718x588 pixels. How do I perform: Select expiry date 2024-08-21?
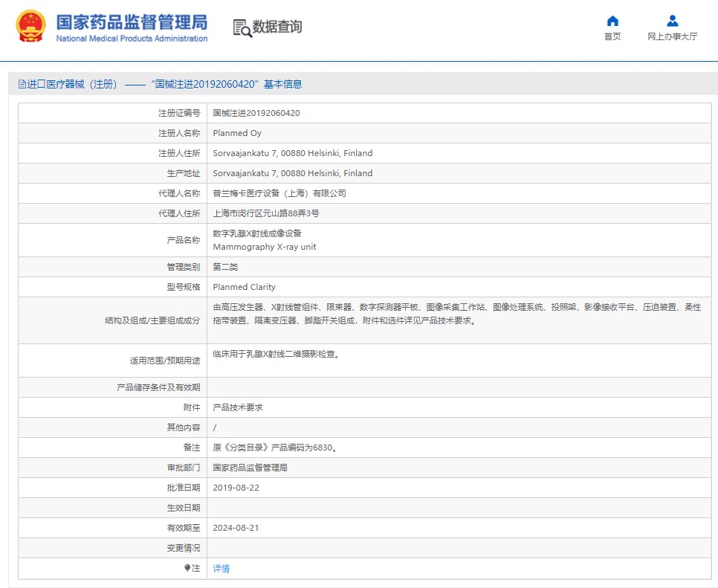coord(236,528)
